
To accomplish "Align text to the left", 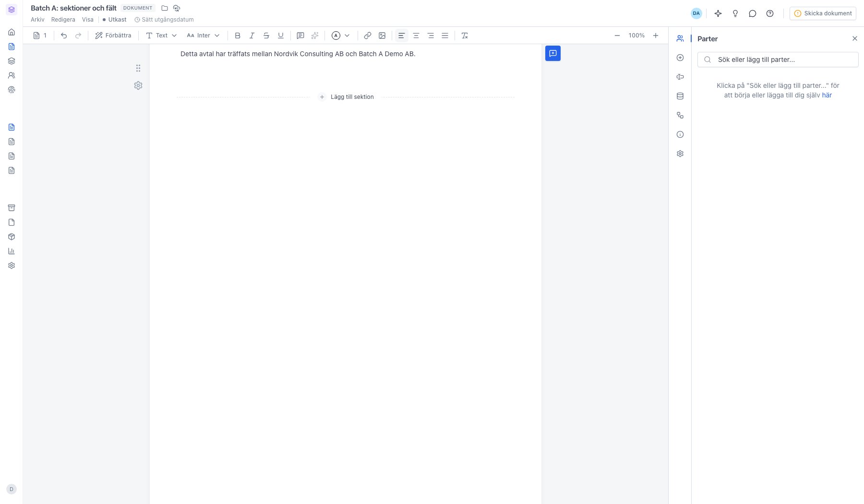I will tap(401, 36).
